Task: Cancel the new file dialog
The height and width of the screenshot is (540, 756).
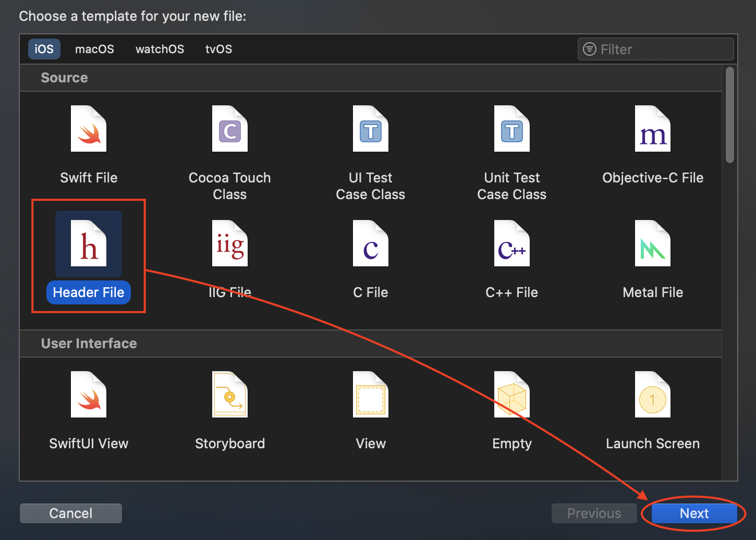Action: click(x=71, y=513)
